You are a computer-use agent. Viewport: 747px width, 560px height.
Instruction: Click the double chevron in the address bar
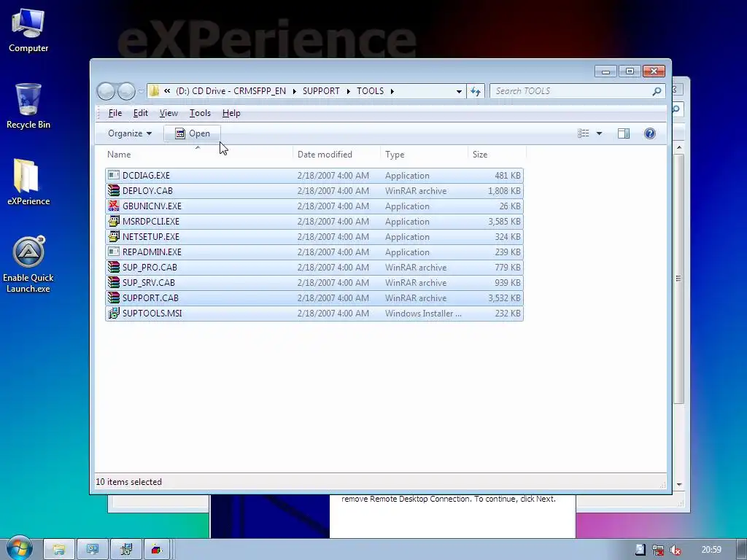coord(167,90)
